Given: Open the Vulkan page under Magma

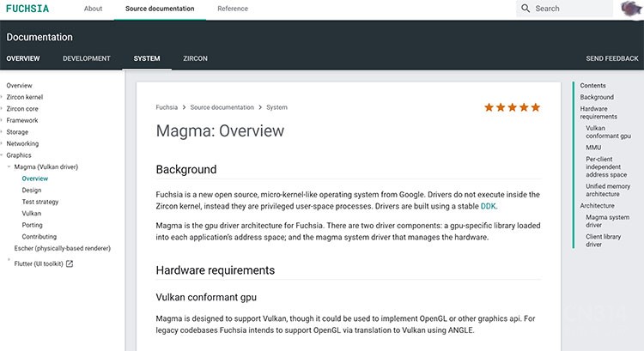Looking at the screenshot, I should 32,214.
